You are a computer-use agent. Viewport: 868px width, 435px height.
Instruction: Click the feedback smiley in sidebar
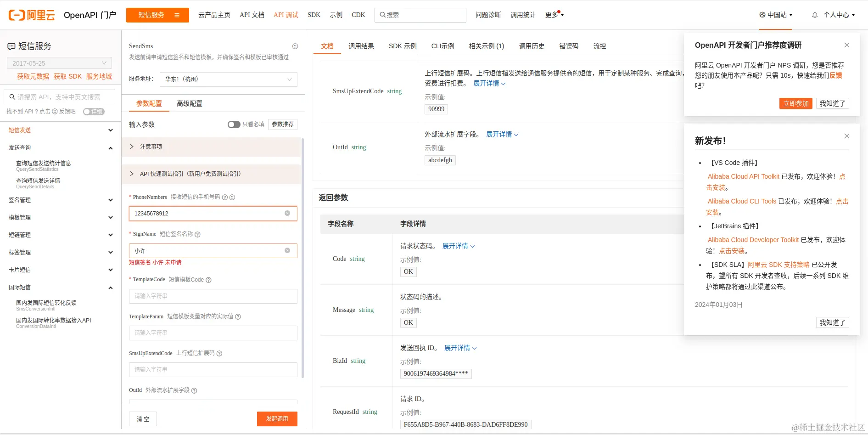click(x=55, y=112)
